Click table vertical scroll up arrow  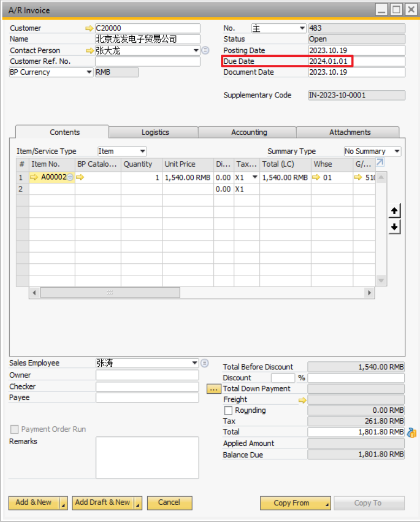(382, 177)
